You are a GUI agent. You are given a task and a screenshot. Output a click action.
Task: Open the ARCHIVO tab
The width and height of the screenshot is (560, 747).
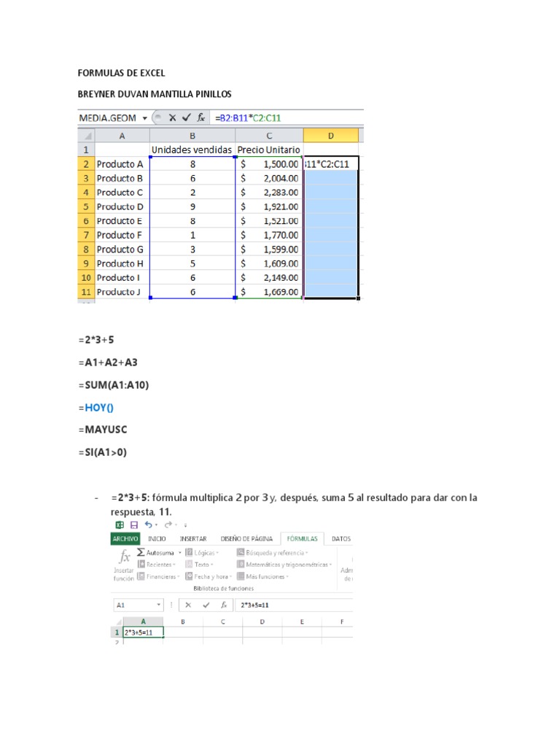point(125,538)
